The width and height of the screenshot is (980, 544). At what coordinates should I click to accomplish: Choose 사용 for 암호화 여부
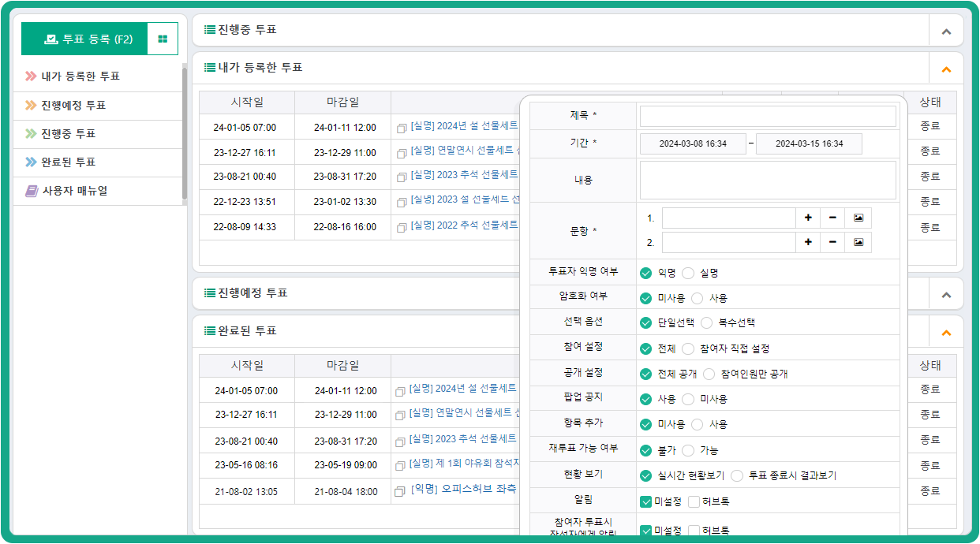coord(698,298)
